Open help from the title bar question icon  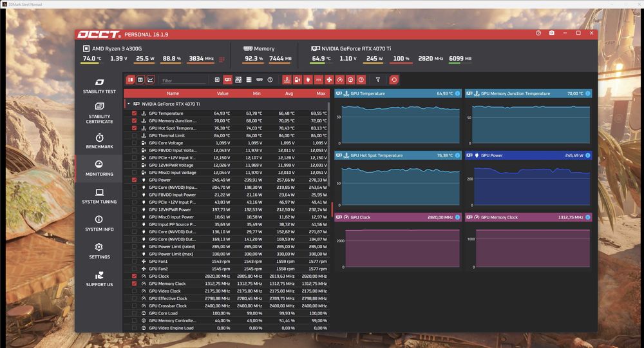click(538, 33)
